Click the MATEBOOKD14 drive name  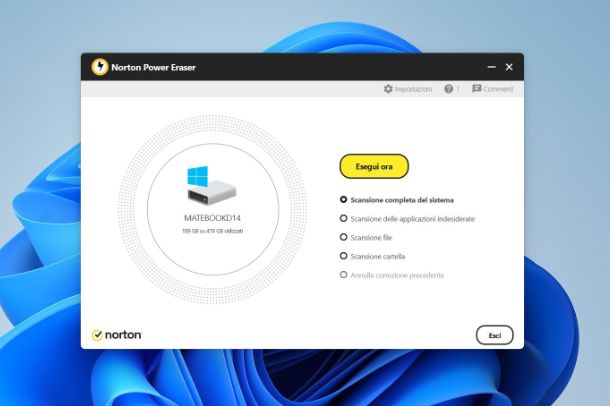(212, 218)
